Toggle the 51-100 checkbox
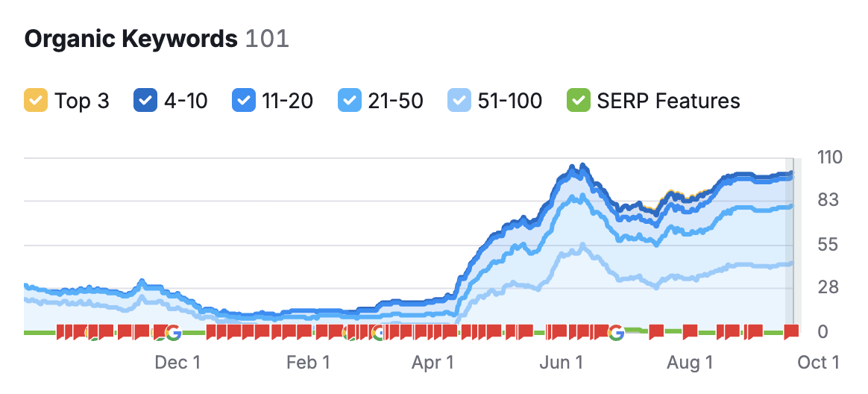 click(x=458, y=100)
